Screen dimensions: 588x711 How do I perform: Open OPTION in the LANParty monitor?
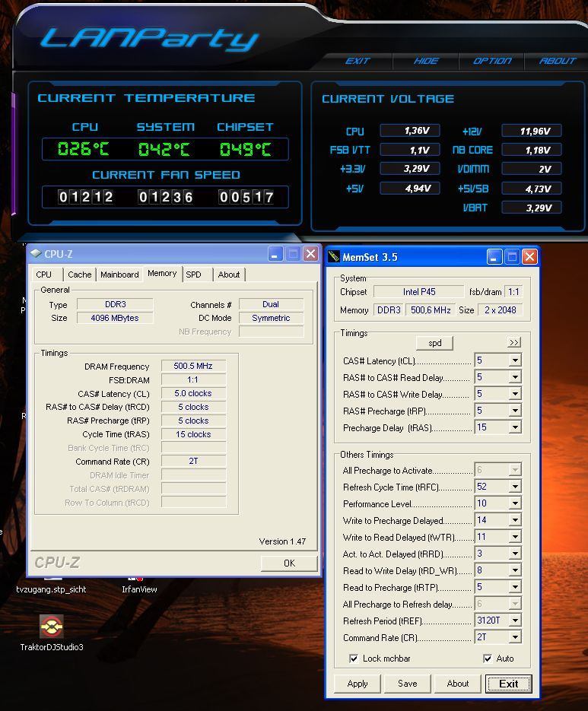coord(492,61)
